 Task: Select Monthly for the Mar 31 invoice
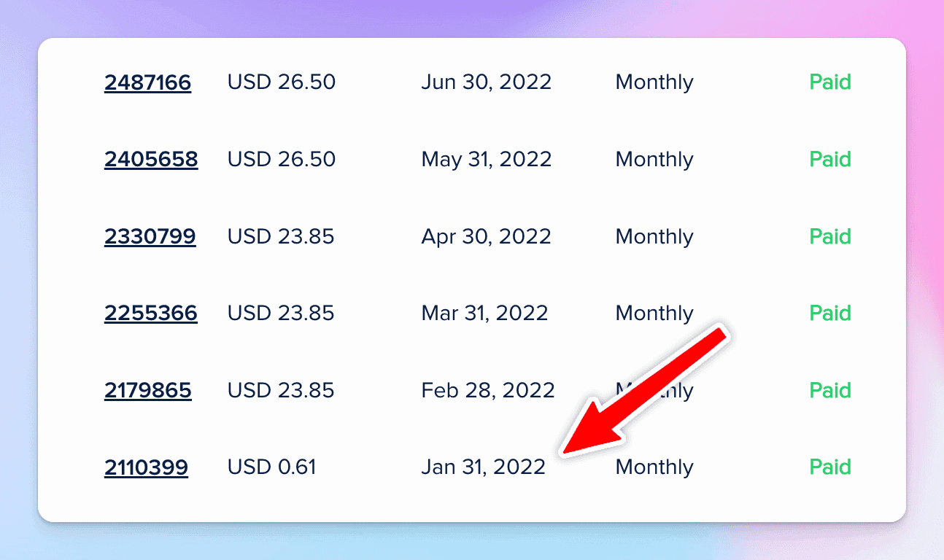pos(654,314)
